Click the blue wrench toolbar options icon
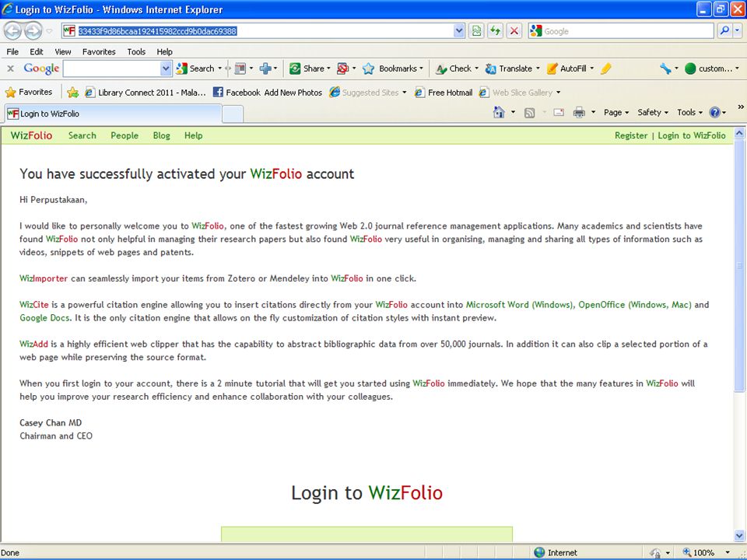This screenshot has height=560, width=747. [665, 68]
